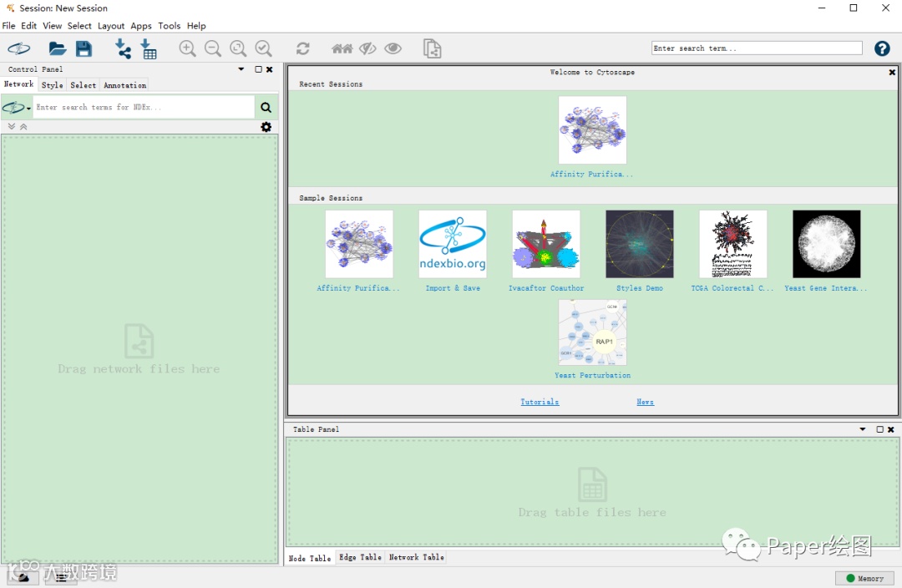Viewport: 902px width, 588px height.
Task: Open Control Panel dropdown arrow
Action: coord(241,69)
